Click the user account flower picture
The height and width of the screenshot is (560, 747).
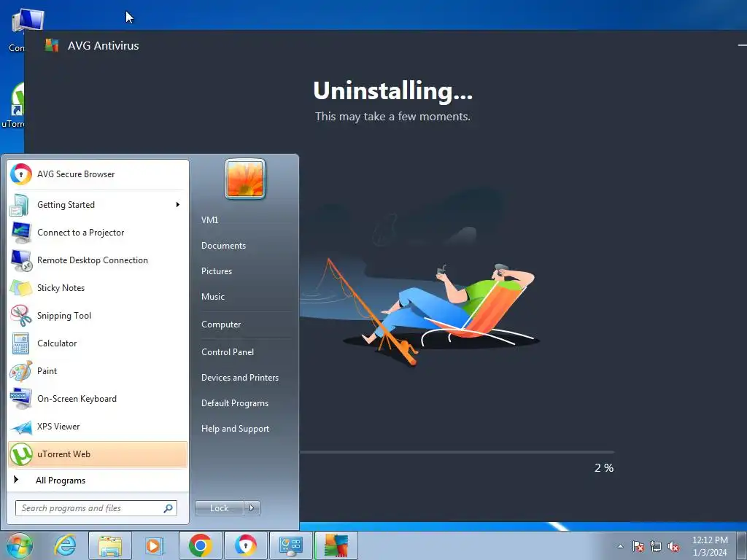pyautogui.click(x=245, y=179)
